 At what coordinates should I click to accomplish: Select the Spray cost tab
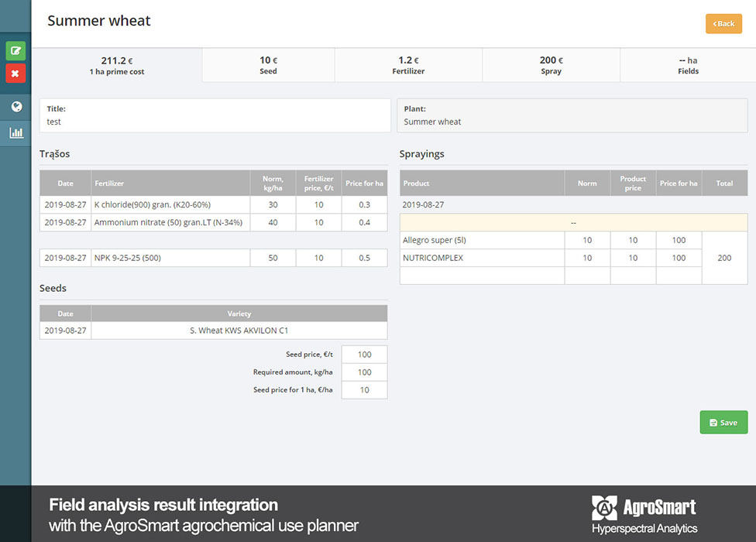[x=551, y=65]
